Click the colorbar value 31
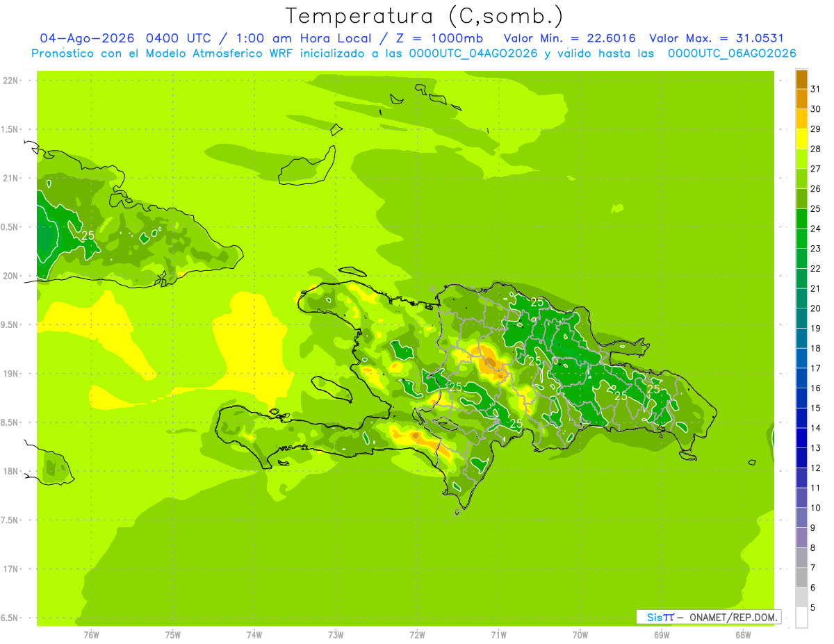The image size is (834, 644). click(816, 89)
